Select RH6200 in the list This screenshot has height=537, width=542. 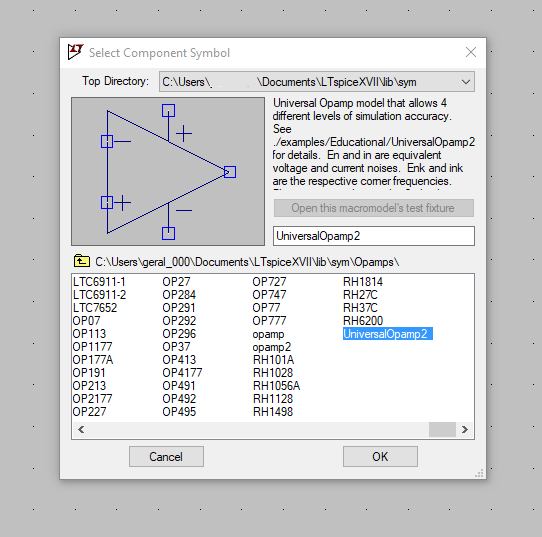click(363, 321)
